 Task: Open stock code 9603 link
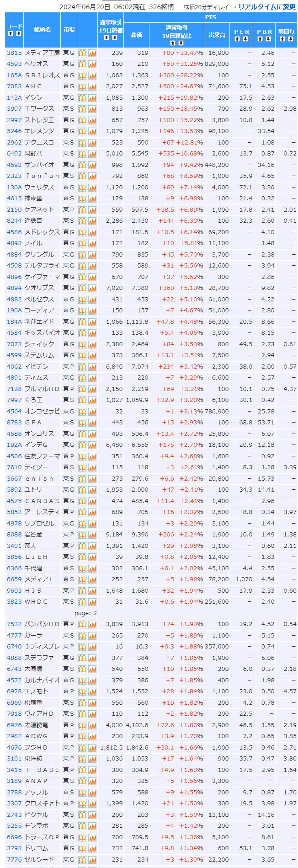14,591
